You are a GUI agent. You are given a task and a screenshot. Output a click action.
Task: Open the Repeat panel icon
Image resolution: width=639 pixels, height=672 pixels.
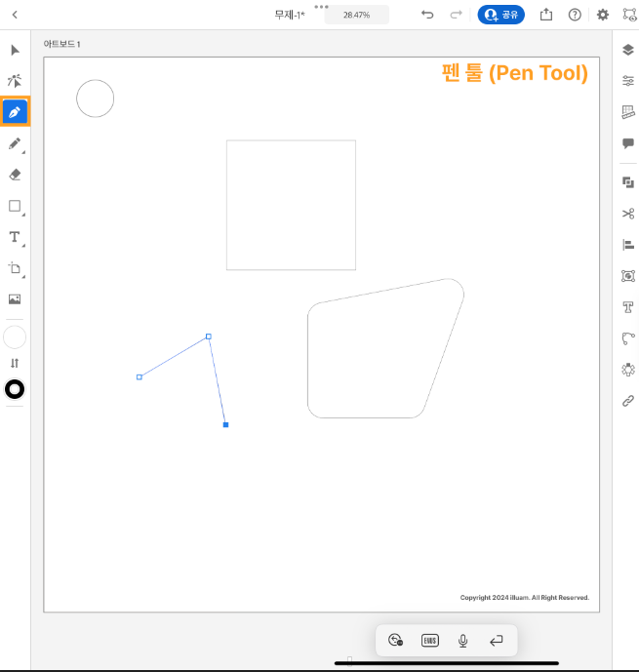[x=628, y=370]
